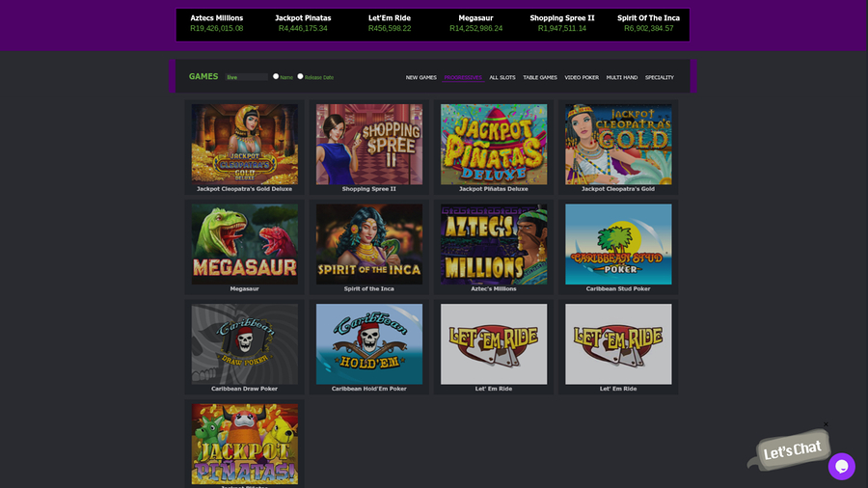Click the Jackpot Pinatas jackpot ticker entry
The height and width of the screenshot is (488, 868).
(303, 23)
